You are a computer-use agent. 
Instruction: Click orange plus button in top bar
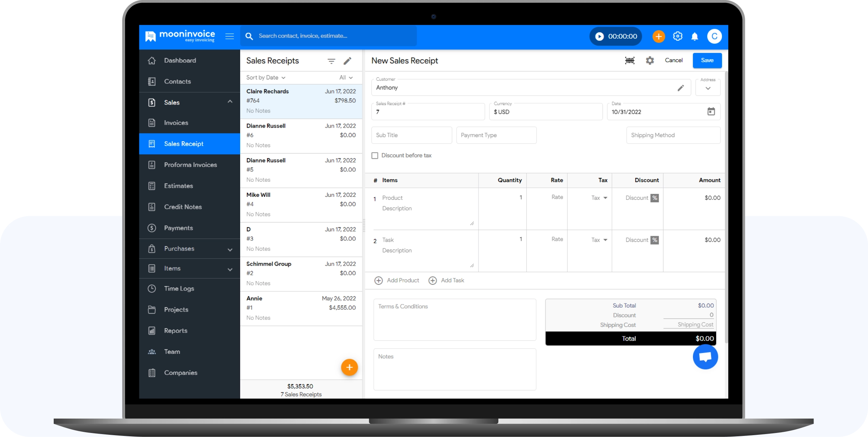658,36
